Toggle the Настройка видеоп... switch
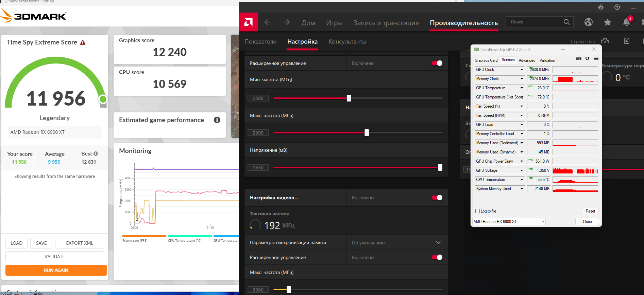 click(437, 198)
